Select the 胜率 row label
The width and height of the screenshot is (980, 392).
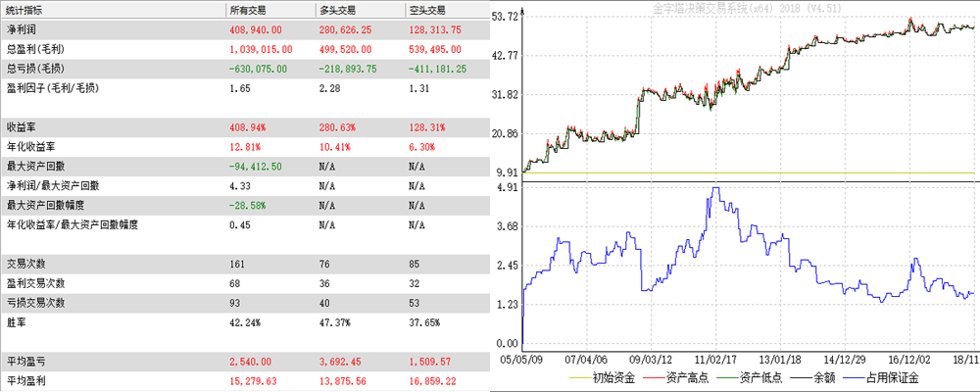[16, 321]
